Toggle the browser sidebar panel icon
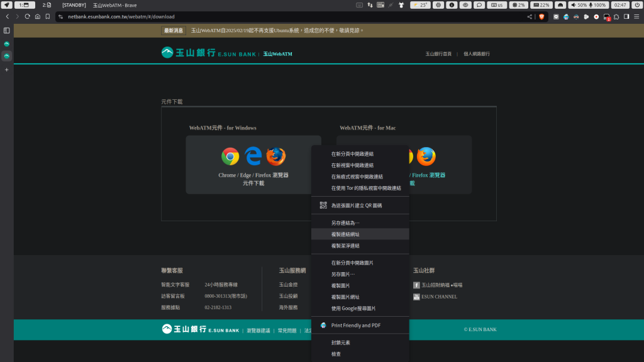Image resolution: width=644 pixels, height=362 pixels. point(626,17)
